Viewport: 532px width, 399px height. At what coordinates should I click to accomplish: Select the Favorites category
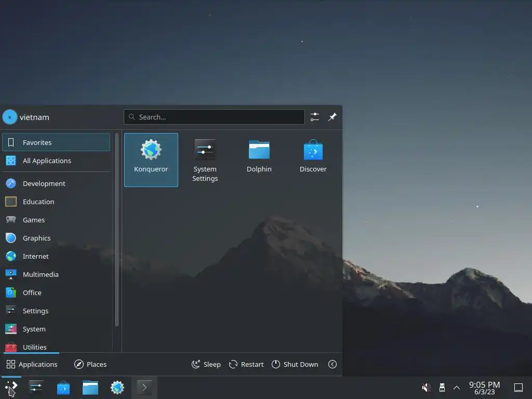click(x=56, y=142)
